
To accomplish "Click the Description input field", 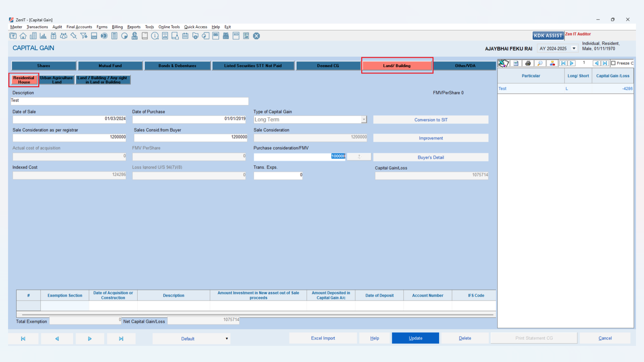I will [x=130, y=101].
